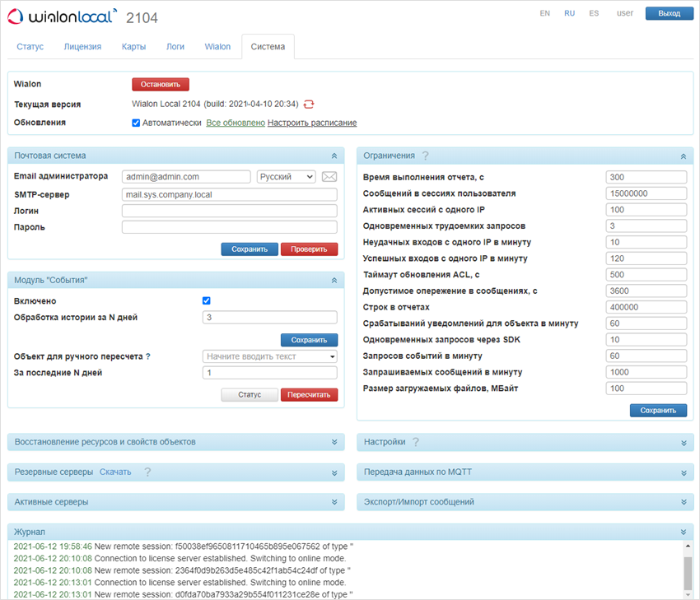Switch to the Лицензия tab
700x600 pixels.
click(x=82, y=47)
